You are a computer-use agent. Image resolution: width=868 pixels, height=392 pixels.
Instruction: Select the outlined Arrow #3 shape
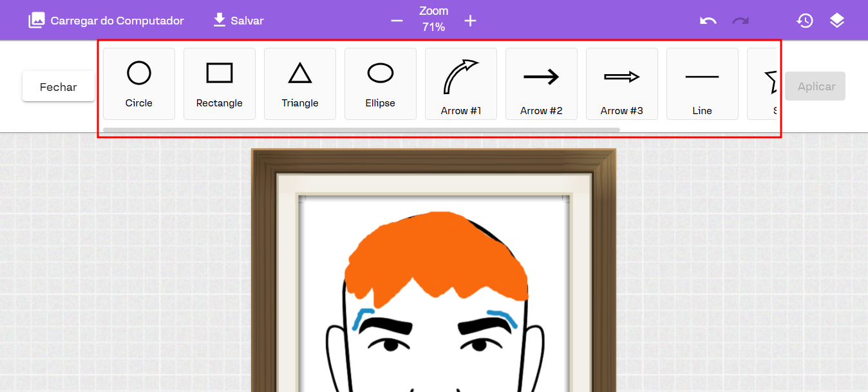pyautogui.click(x=622, y=84)
